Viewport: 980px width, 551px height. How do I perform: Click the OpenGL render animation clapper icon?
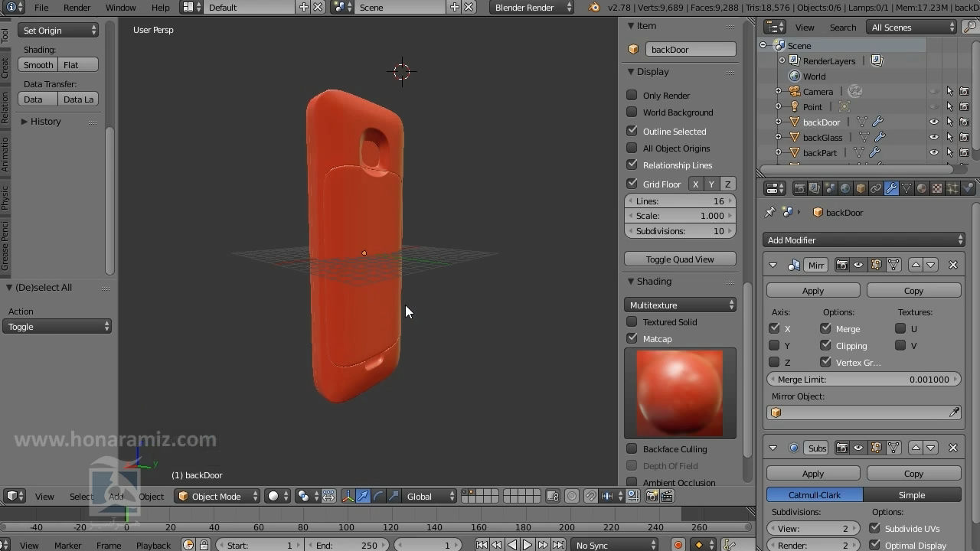click(667, 496)
